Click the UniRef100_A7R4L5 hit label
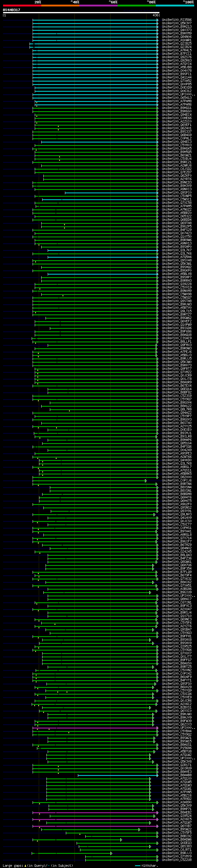 pyautogui.click(x=177, y=50)
